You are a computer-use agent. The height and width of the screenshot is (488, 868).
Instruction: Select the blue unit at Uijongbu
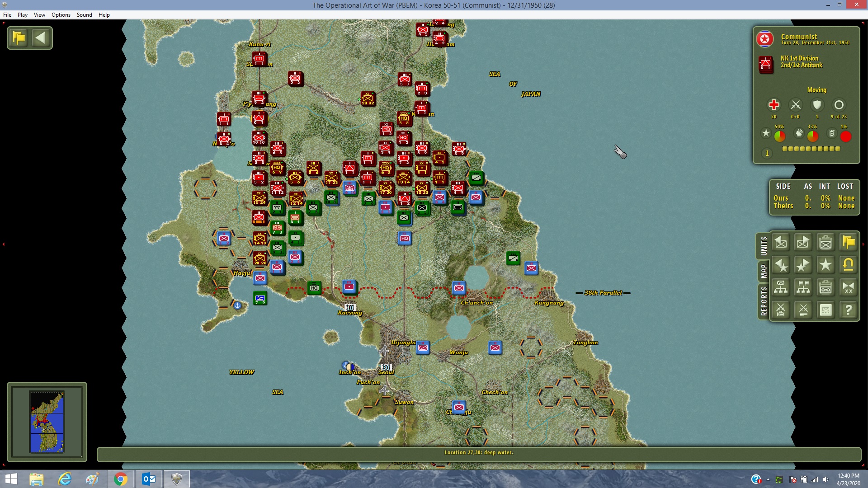(423, 347)
